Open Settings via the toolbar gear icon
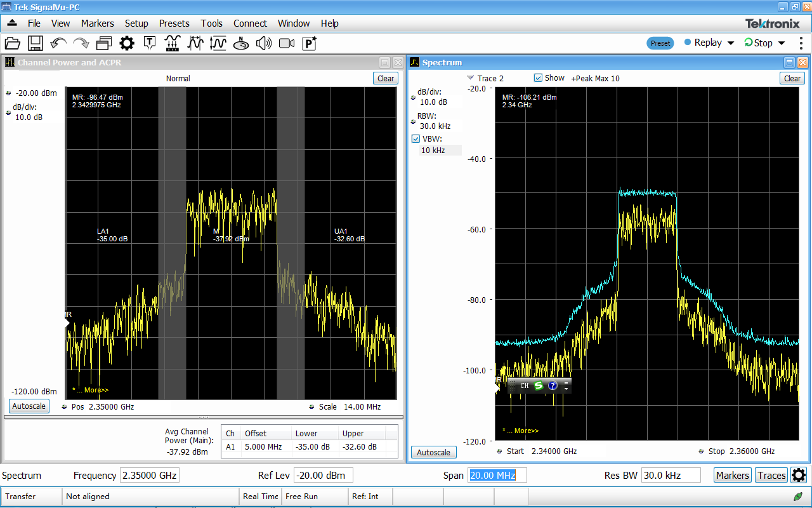 coord(127,43)
